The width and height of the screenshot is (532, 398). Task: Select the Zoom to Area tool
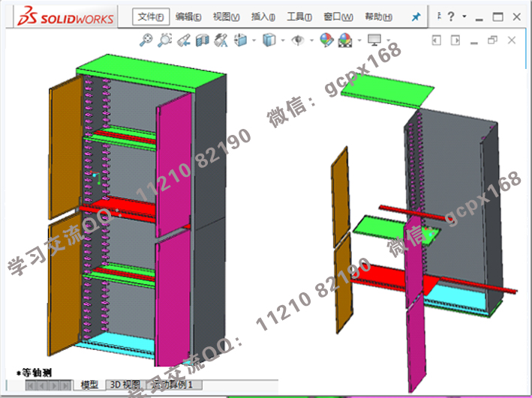[x=165, y=40]
